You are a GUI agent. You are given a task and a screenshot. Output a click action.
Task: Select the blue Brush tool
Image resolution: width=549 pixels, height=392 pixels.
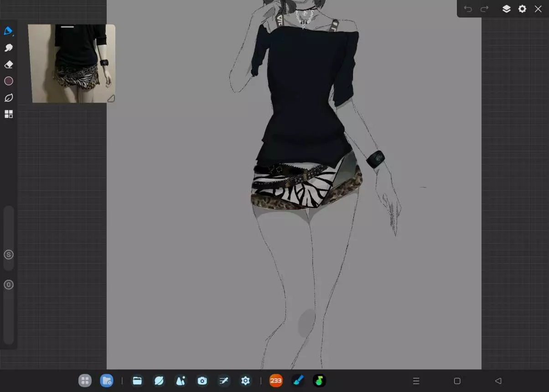click(x=8, y=31)
